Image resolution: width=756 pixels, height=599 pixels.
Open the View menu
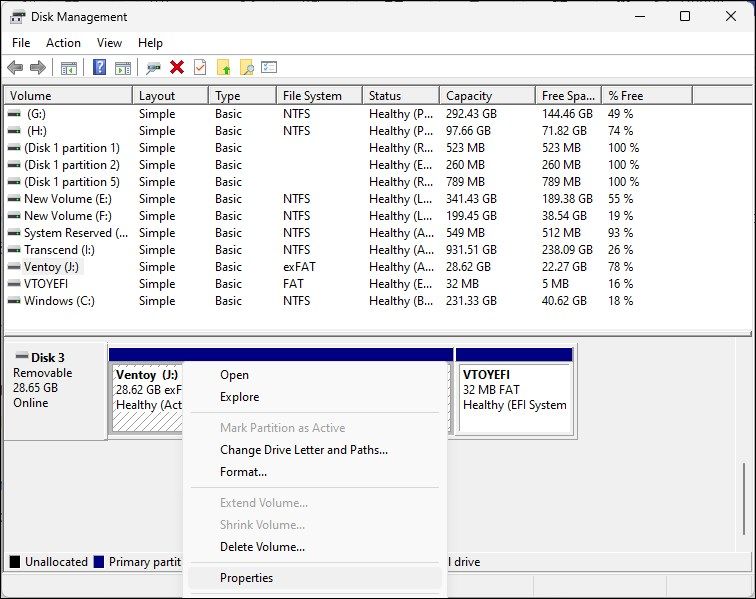(109, 43)
